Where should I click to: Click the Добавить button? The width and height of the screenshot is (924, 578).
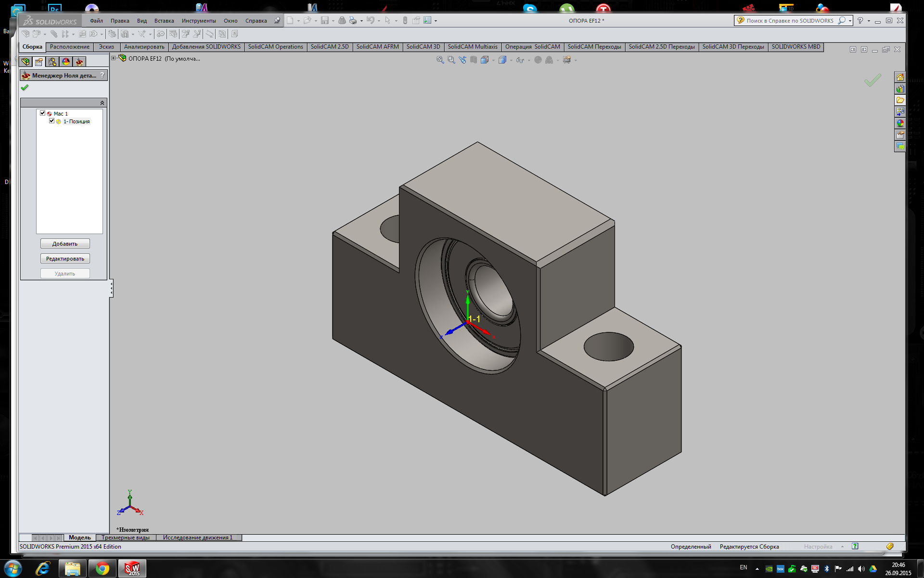(x=65, y=244)
